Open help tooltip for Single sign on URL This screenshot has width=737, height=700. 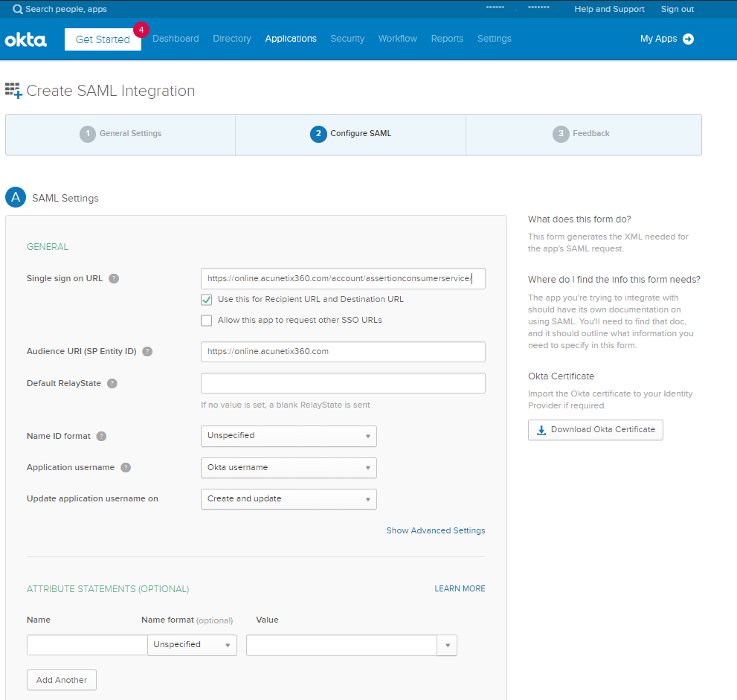click(114, 279)
